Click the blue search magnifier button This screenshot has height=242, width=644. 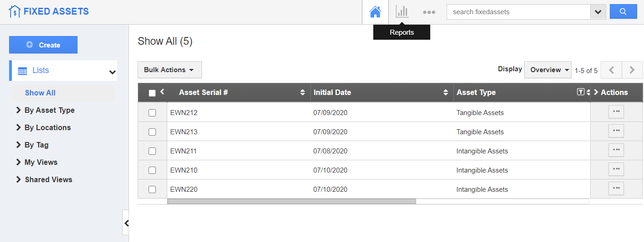pyautogui.click(x=623, y=12)
